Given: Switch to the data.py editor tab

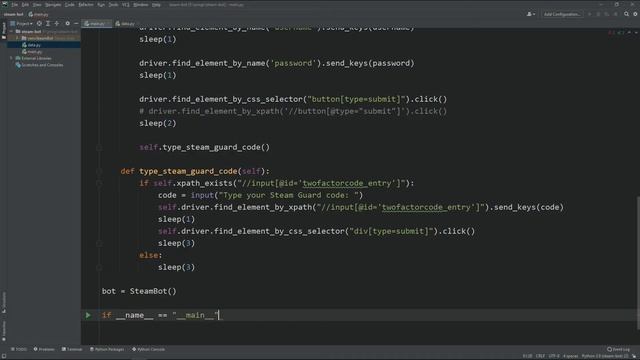Looking at the screenshot, I should click(x=125, y=24).
